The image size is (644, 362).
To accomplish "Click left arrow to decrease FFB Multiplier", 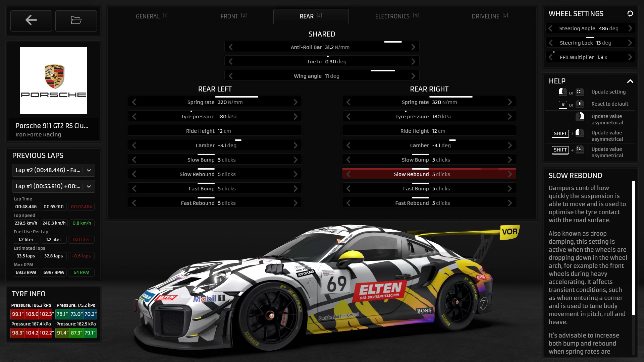I will (551, 57).
